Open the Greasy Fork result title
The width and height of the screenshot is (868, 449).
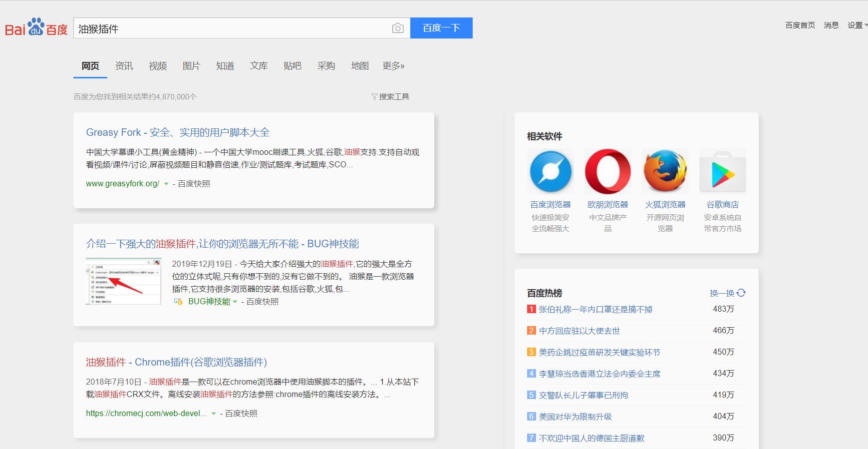pos(178,132)
